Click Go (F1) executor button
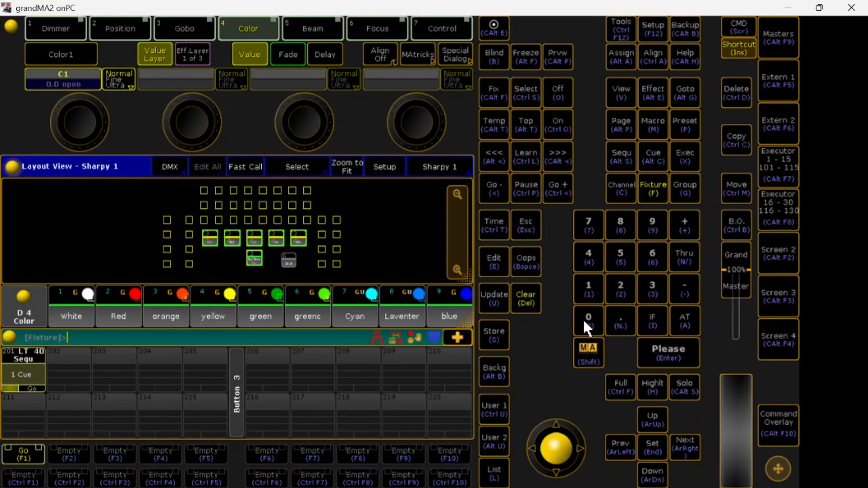868x488 pixels. (x=24, y=454)
